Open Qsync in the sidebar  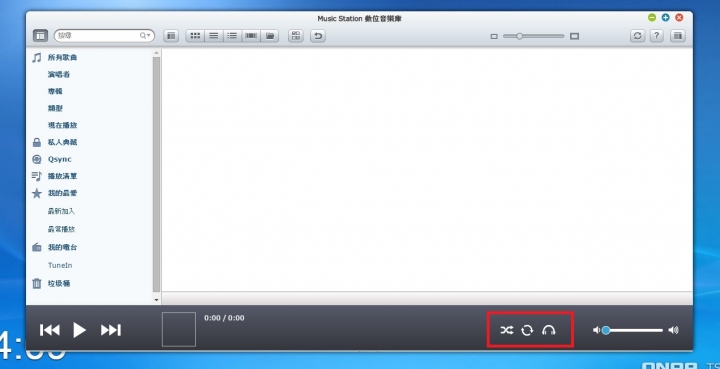[60, 159]
